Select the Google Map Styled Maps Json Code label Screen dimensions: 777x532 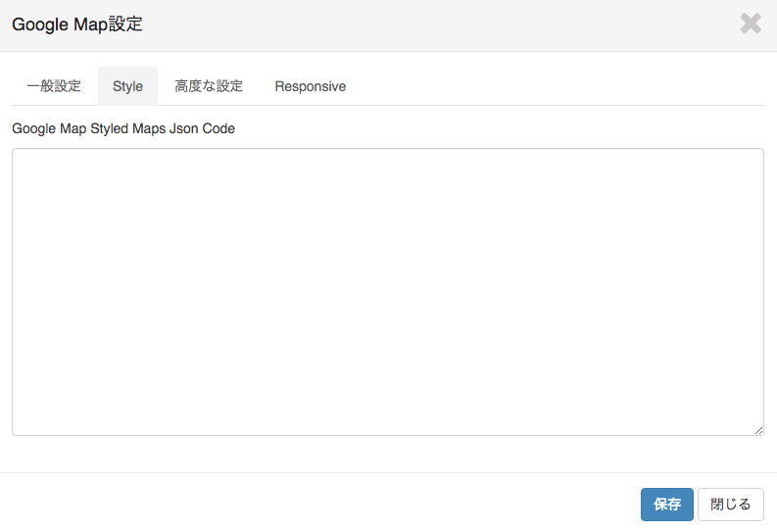click(x=123, y=128)
